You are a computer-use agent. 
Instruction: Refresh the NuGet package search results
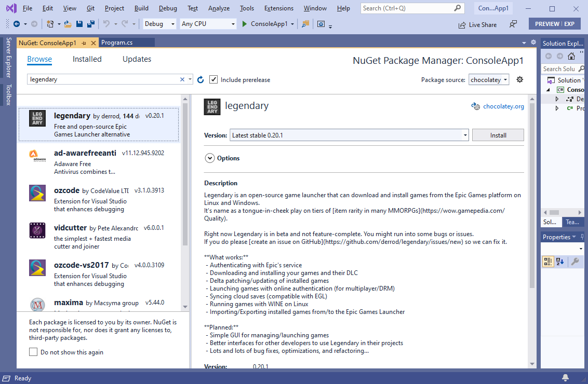[201, 79]
